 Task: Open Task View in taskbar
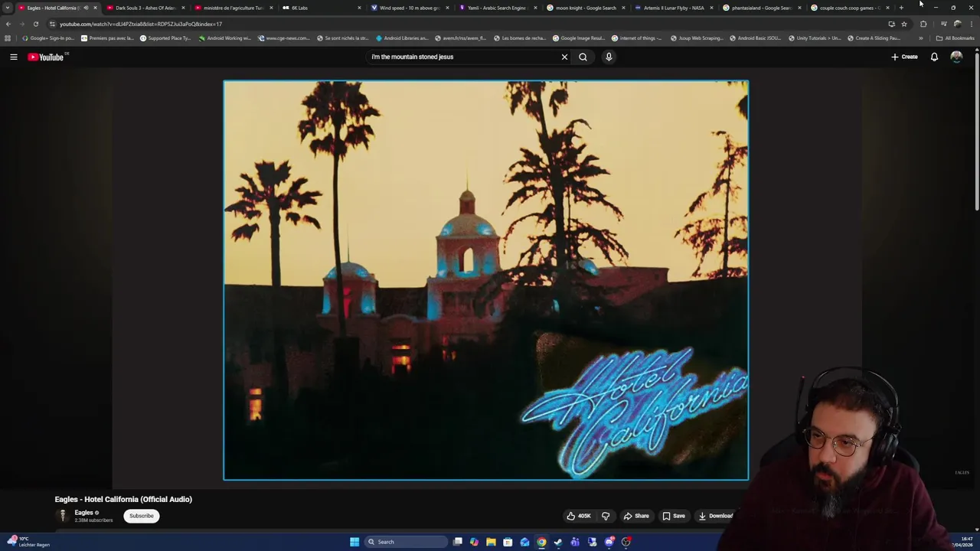click(457, 542)
